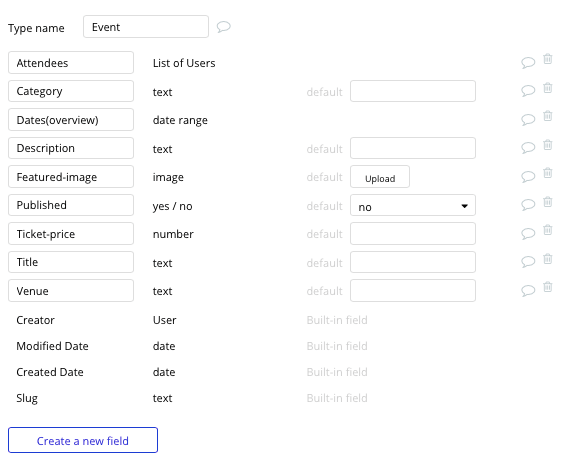
Task: Remove the Ticket-price field using trash icon
Action: tap(548, 230)
